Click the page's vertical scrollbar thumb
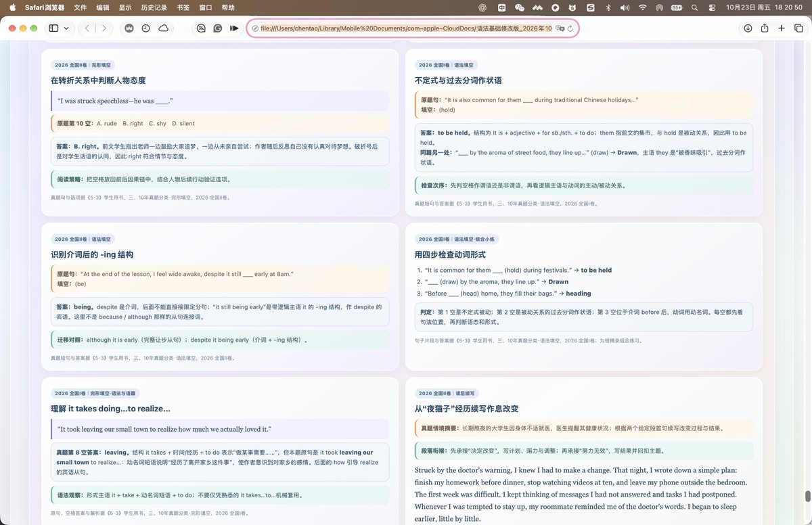The height and width of the screenshot is (525, 812). click(x=808, y=496)
